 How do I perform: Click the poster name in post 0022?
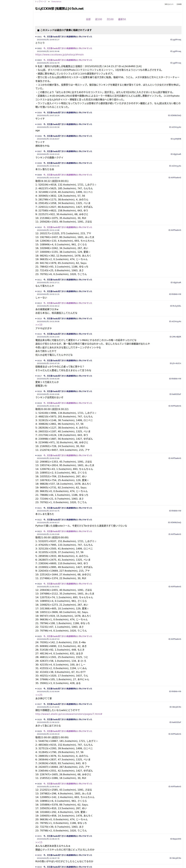coord(68,520)
